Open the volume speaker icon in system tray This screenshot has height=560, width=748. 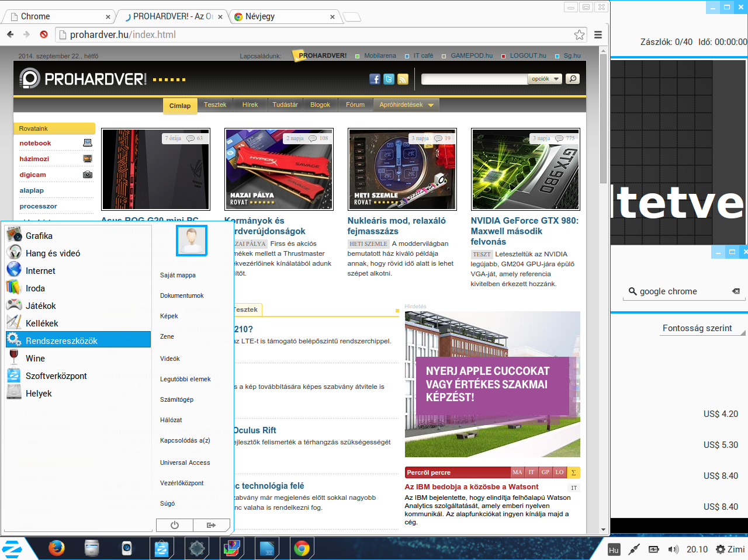[673, 549]
